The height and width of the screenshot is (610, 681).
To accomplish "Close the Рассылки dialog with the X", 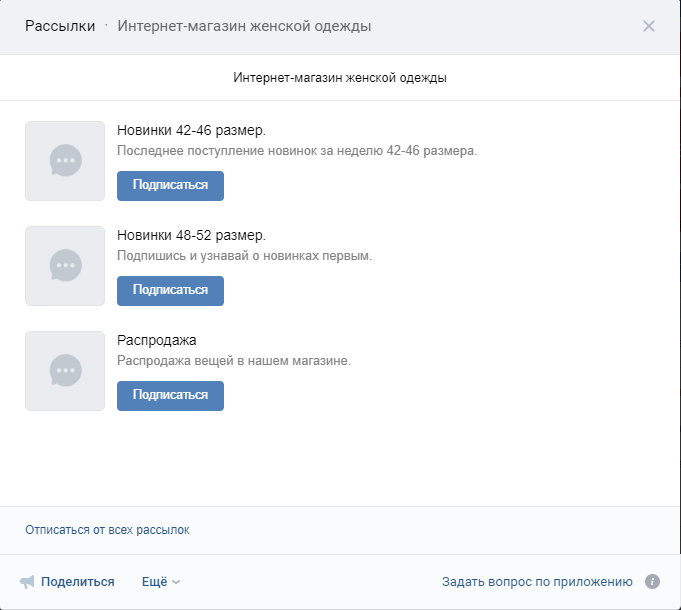I will click(648, 26).
